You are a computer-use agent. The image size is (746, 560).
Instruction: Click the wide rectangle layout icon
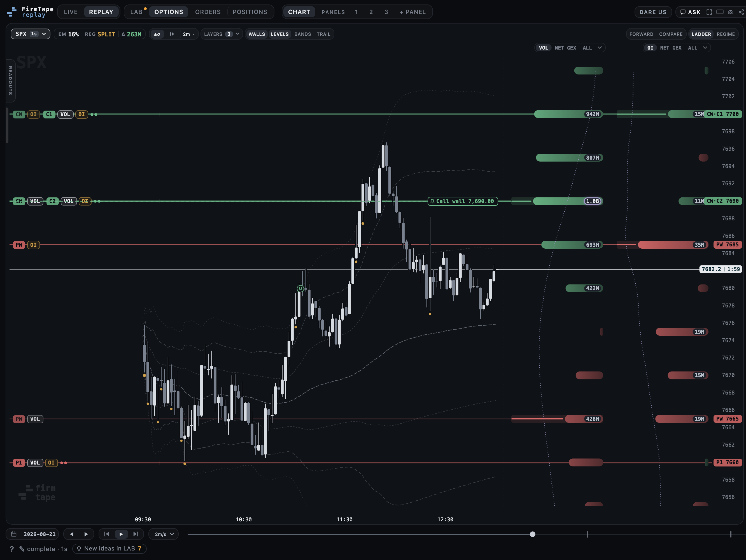(x=720, y=12)
